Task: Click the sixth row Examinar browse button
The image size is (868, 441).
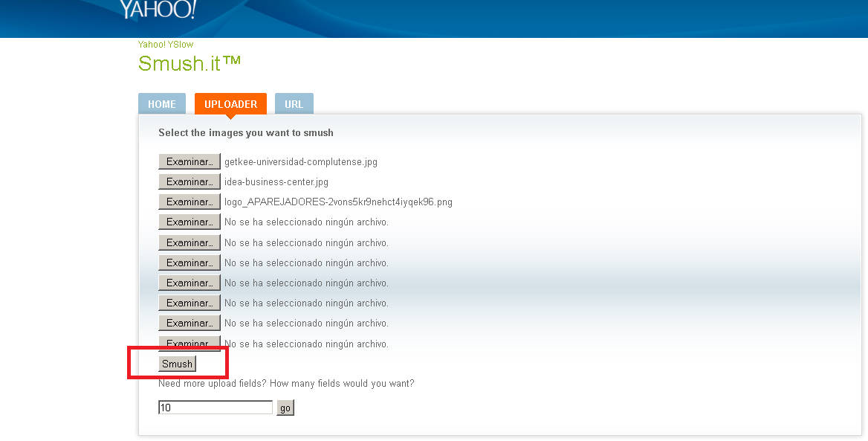Action: click(x=190, y=263)
